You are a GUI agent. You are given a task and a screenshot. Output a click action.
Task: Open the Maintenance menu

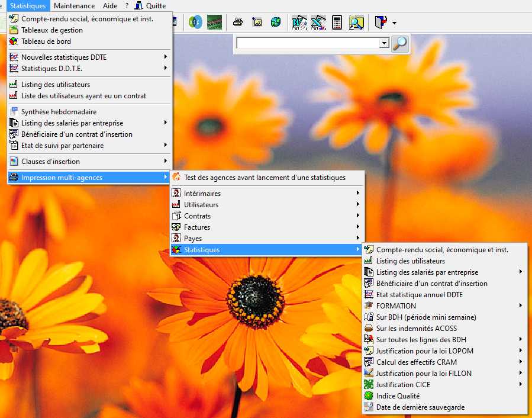(74, 6)
